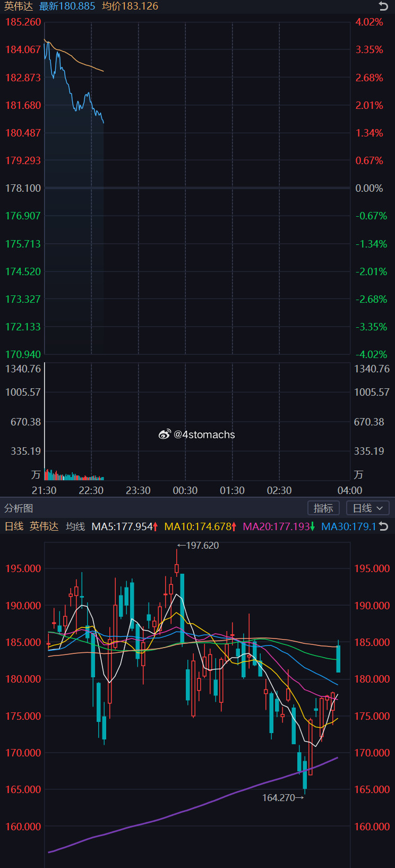This screenshot has width=395, height=868.
Task: Click 均价183.126 average price text
Action: point(130,6)
